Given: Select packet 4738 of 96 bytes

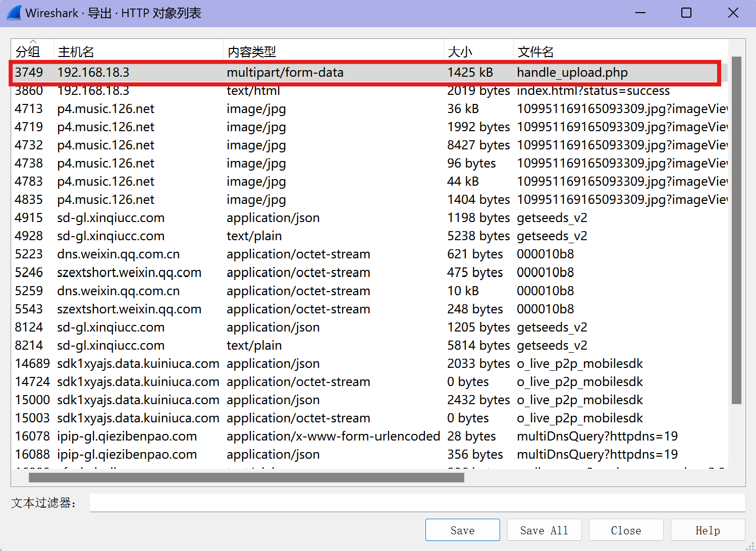Looking at the screenshot, I should tap(369, 163).
